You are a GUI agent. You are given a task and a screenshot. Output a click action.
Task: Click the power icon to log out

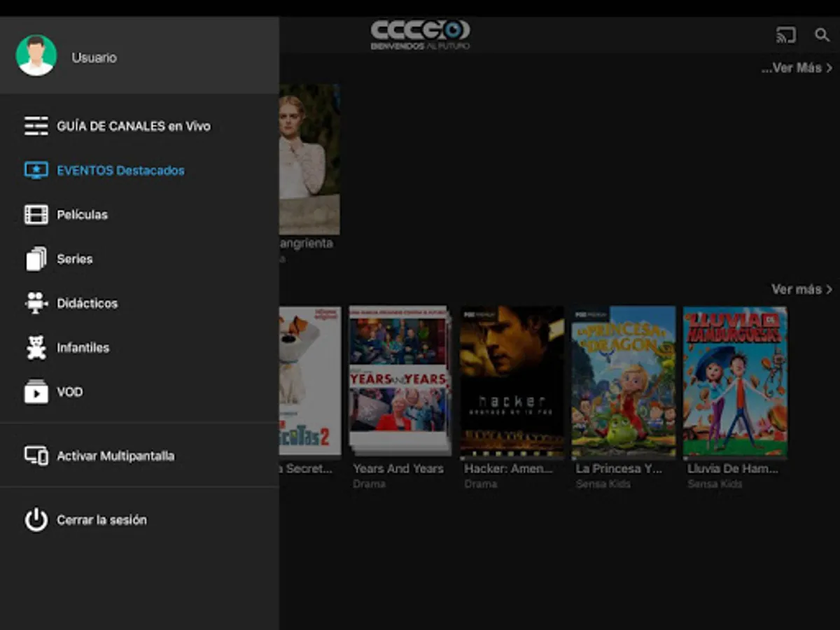36,520
